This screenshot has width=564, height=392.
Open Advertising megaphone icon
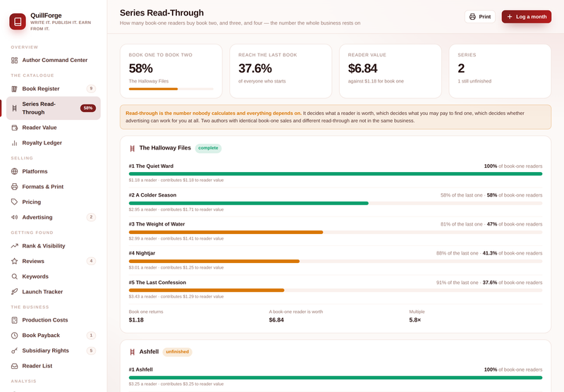[x=14, y=217]
